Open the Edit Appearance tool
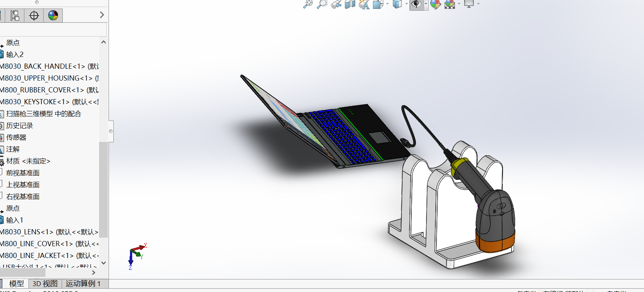 (436, 4)
